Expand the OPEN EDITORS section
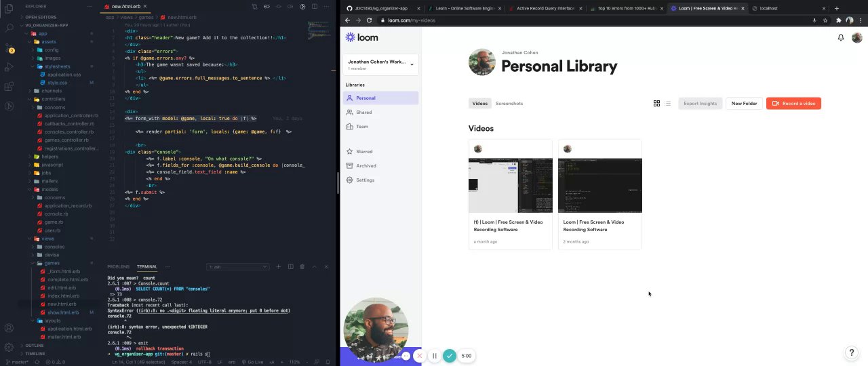 pos(41,17)
